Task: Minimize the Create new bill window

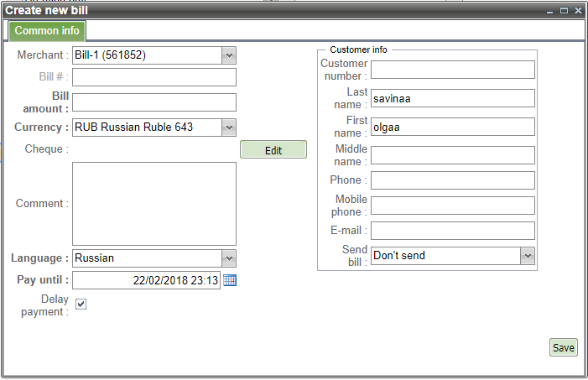Action: point(550,10)
